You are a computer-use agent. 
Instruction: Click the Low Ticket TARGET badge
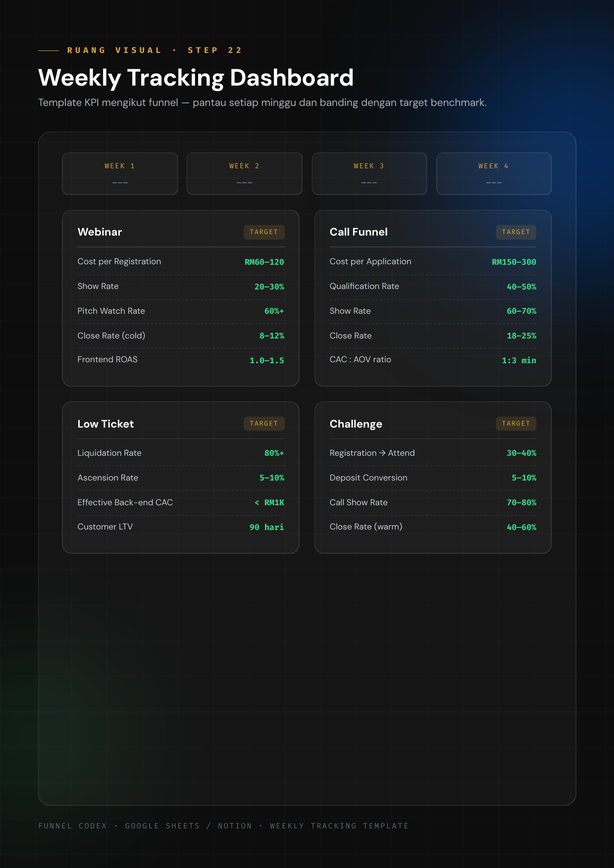click(264, 424)
